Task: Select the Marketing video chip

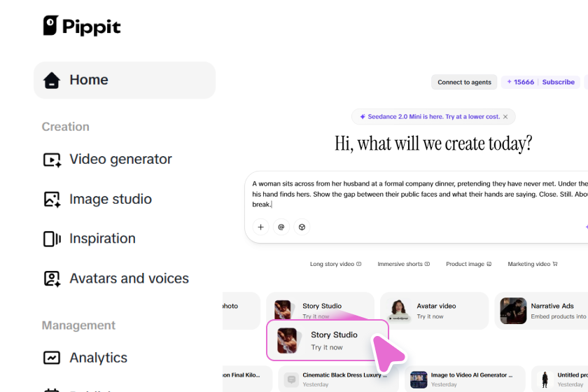Action: point(533,264)
